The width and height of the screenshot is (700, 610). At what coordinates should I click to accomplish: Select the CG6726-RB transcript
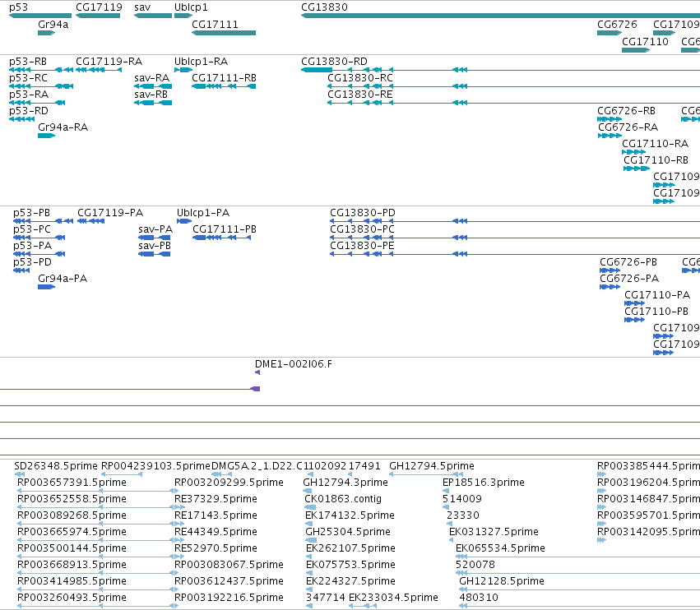click(x=610, y=119)
